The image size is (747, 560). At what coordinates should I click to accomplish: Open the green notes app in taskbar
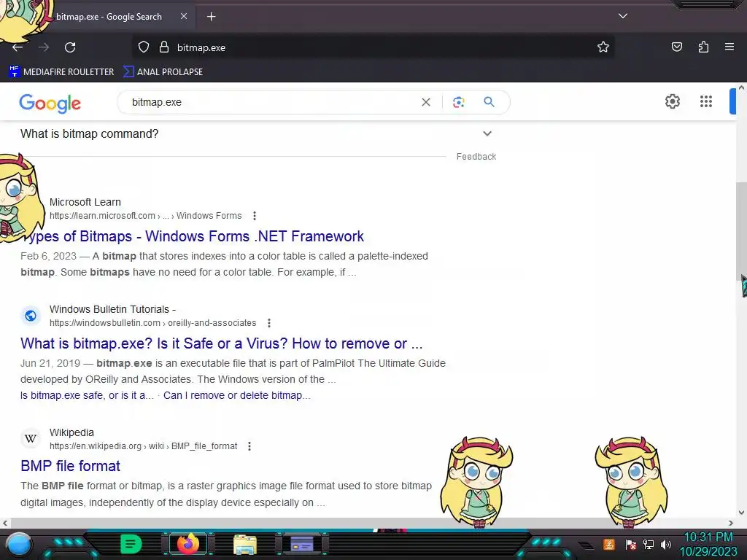pyautogui.click(x=131, y=544)
